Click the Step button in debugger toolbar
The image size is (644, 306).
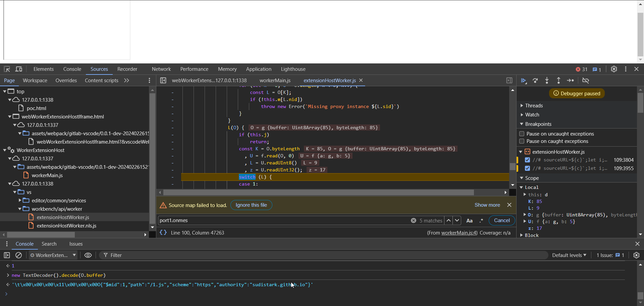pyautogui.click(x=570, y=81)
